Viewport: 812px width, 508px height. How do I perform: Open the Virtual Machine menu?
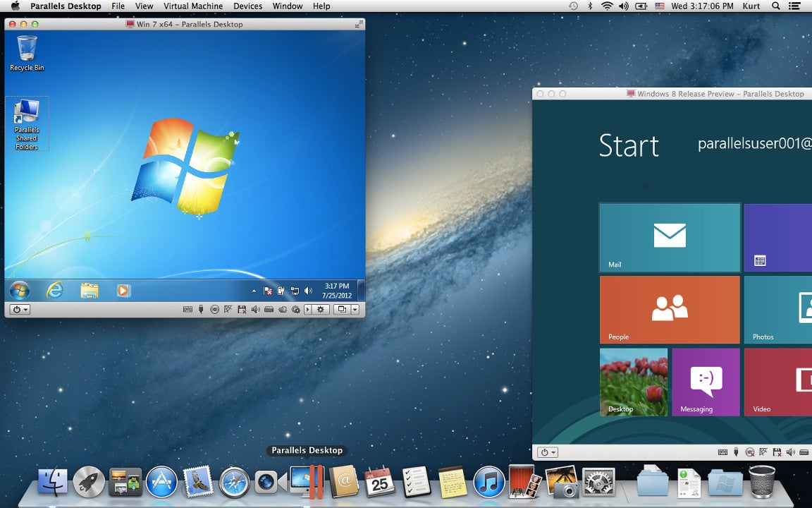click(193, 6)
